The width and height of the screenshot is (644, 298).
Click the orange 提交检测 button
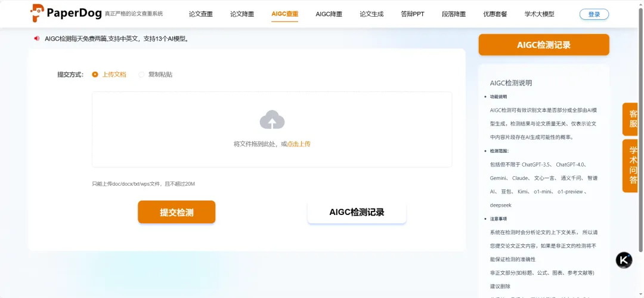click(x=177, y=212)
